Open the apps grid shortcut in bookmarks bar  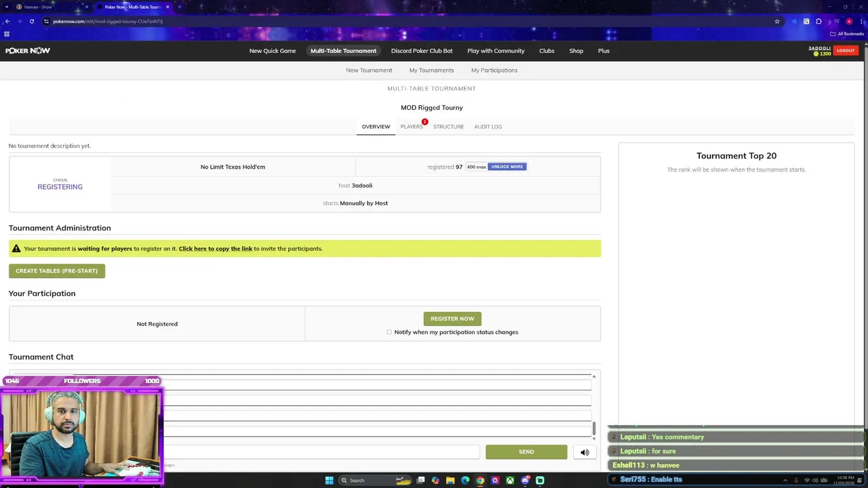pos(7,34)
